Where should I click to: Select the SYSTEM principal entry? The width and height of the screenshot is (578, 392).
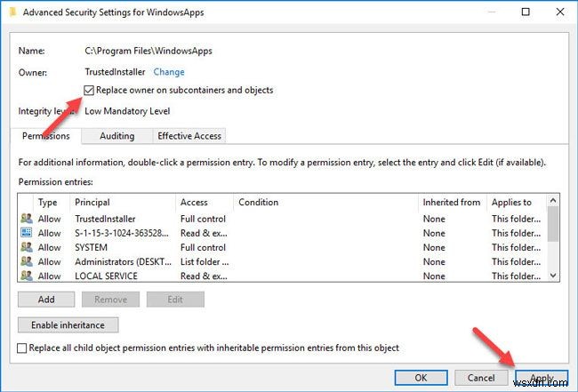coord(91,248)
